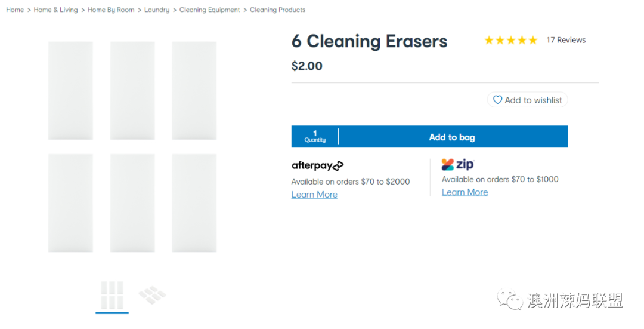
Task: Go to Home By Room breadcrumb
Action: [111, 10]
